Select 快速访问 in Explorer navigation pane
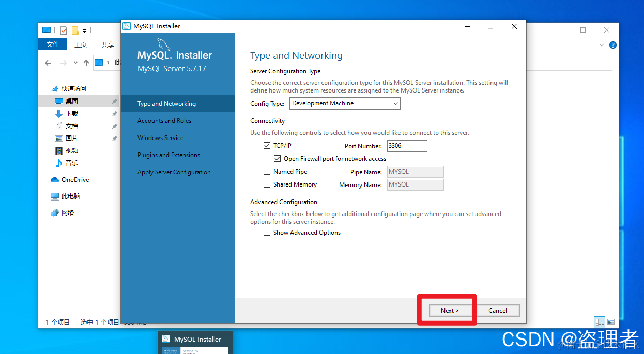Image resolution: width=644 pixels, height=354 pixels. pyautogui.click(x=73, y=89)
